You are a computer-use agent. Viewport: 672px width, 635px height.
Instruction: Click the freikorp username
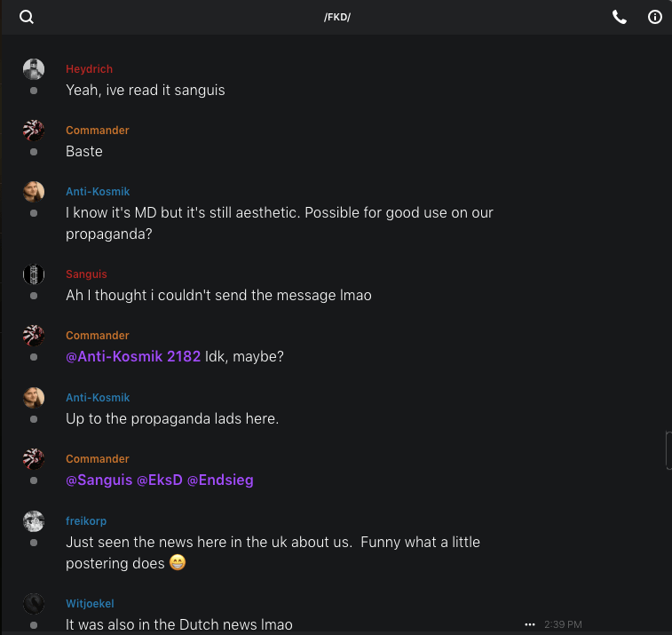[86, 521]
